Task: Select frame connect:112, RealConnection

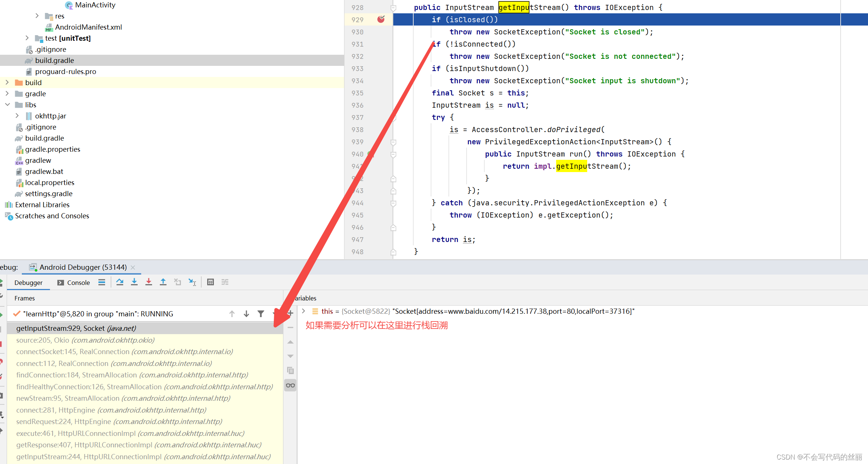Action: click(145, 363)
